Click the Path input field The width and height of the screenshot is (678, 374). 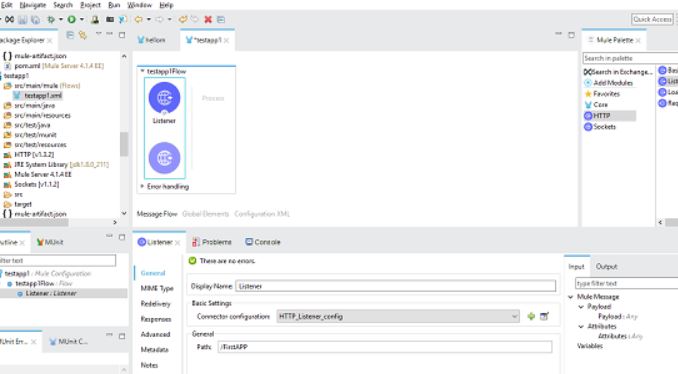(x=385, y=347)
